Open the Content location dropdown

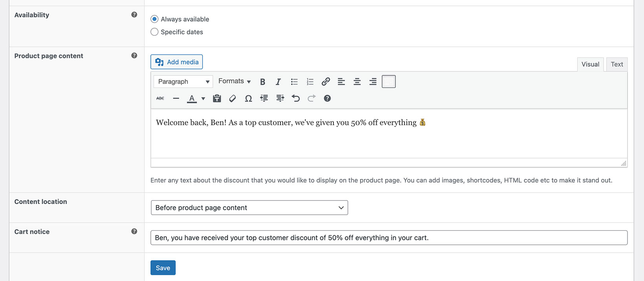click(x=249, y=208)
